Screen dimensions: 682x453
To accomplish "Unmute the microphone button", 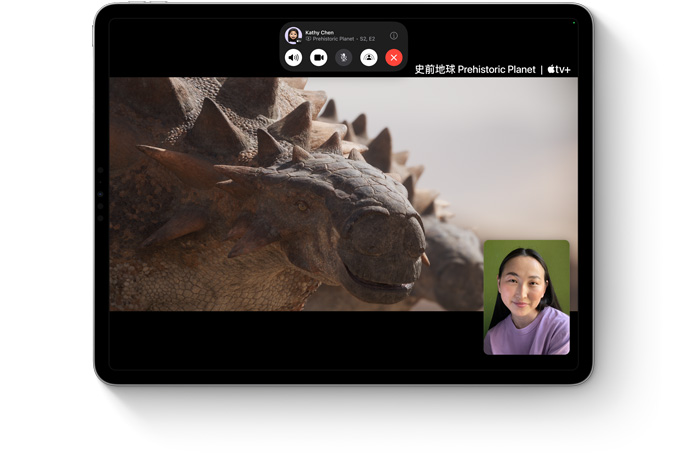I will [344, 57].
